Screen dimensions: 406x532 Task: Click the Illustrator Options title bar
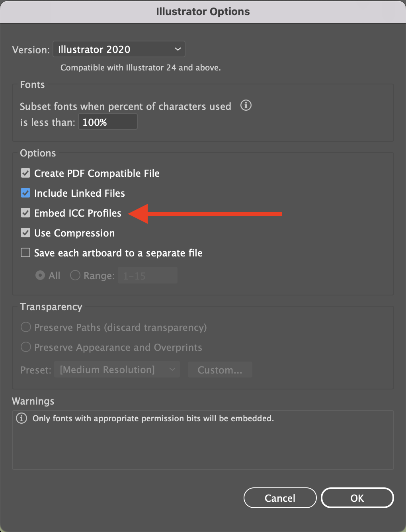(x=203, y=12)
